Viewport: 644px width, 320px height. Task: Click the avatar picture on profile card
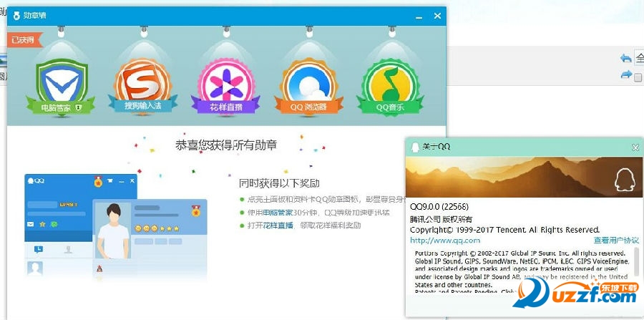click(113, 231)
